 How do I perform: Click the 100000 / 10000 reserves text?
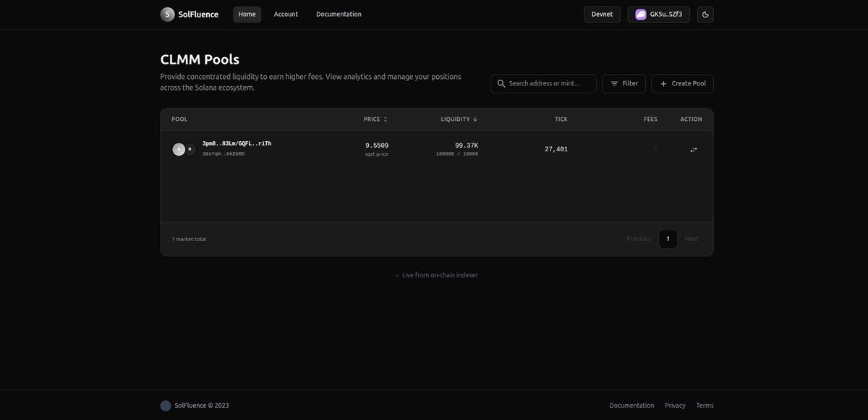pos(457,154)
